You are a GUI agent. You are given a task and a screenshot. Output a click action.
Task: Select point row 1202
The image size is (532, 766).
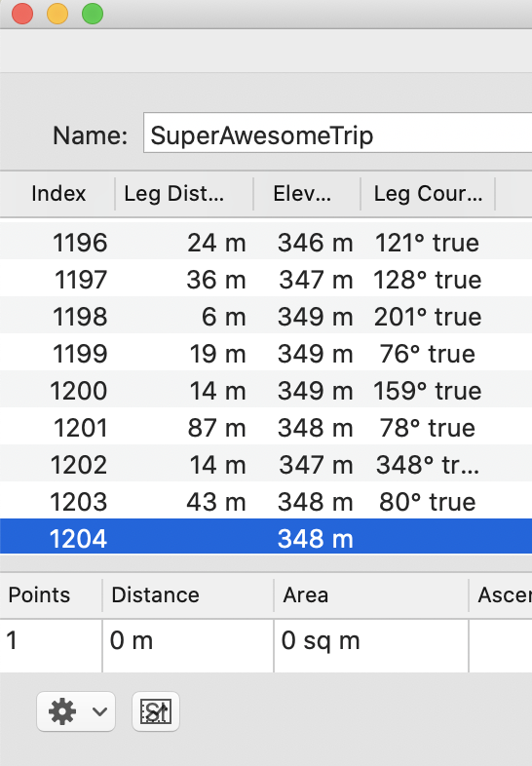pyautogui.click(x=266, y=465)
